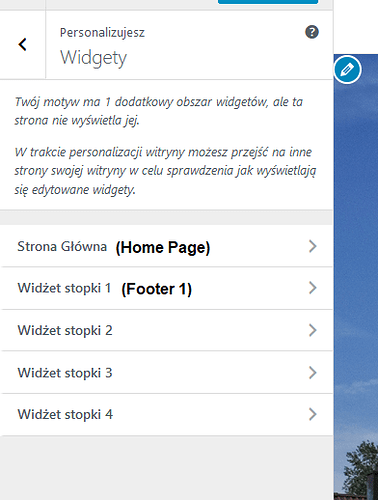Expand the Widżet stopki 1 chevron

point(312,288)
